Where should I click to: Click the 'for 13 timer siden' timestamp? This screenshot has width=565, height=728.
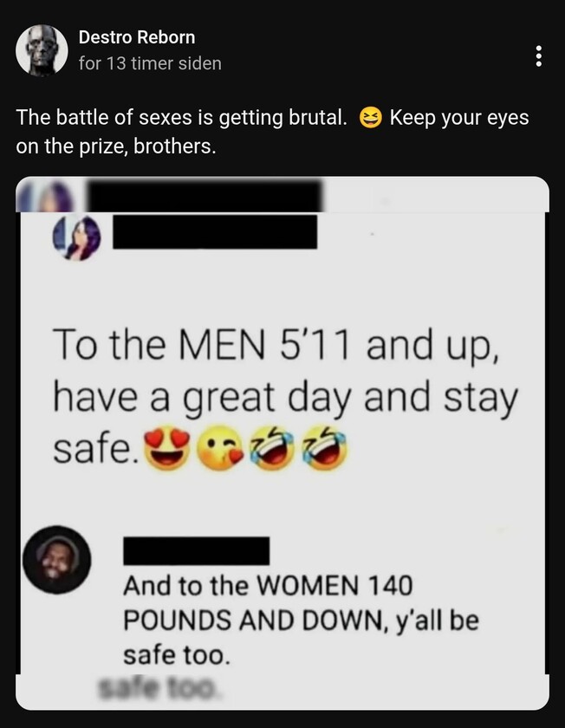pyautogui.click(x=150, y=63)
